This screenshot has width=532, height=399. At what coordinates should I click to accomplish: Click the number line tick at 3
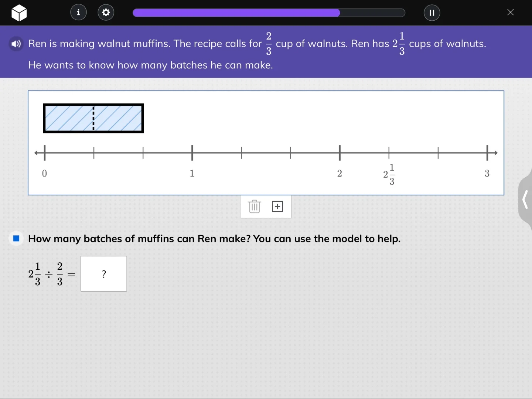(x=487, y=153)
